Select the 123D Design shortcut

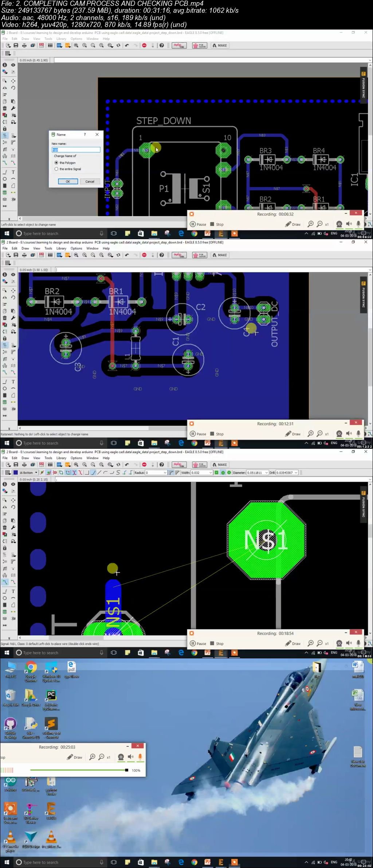click(x=31, y=840)
